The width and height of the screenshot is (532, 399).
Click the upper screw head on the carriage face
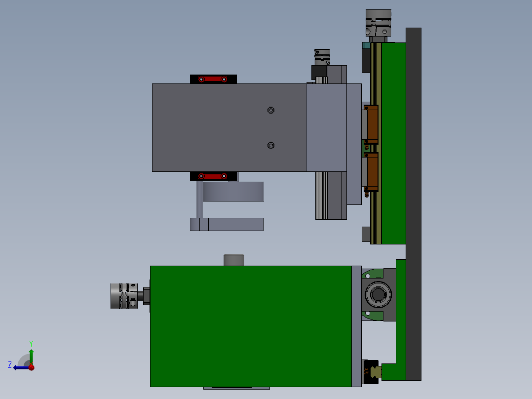[270, 110]
